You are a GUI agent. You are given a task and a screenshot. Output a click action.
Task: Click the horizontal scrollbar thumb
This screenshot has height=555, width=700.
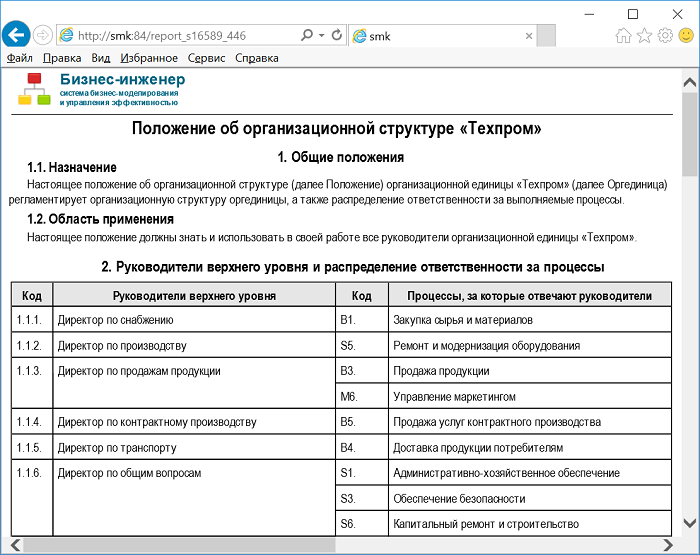click(x=179, y=545)
